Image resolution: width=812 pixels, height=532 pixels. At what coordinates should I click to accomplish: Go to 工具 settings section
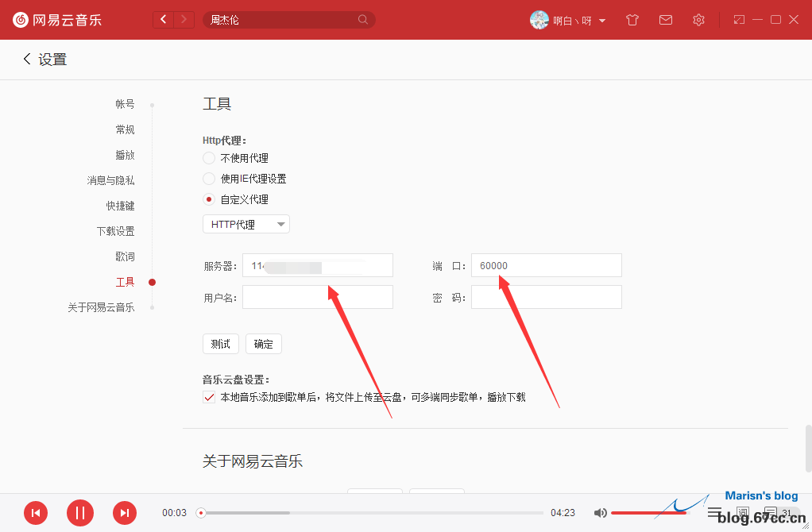pos(125,282)
